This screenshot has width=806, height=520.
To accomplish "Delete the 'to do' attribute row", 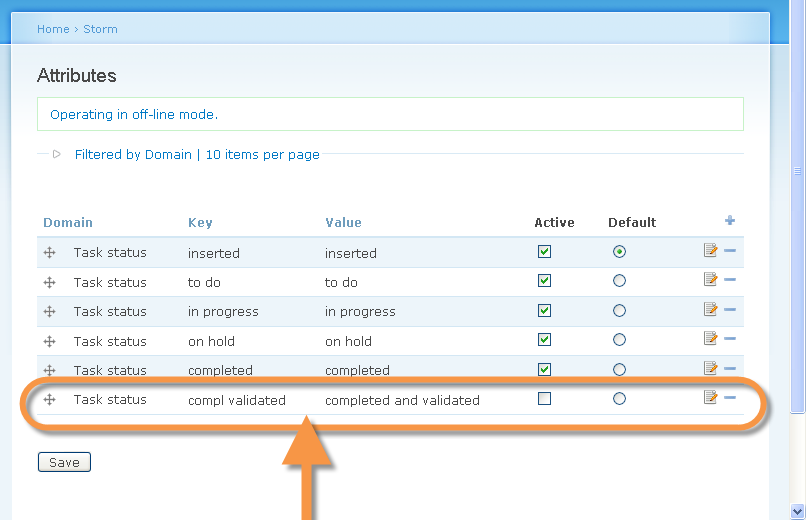I will pos(730,280).
